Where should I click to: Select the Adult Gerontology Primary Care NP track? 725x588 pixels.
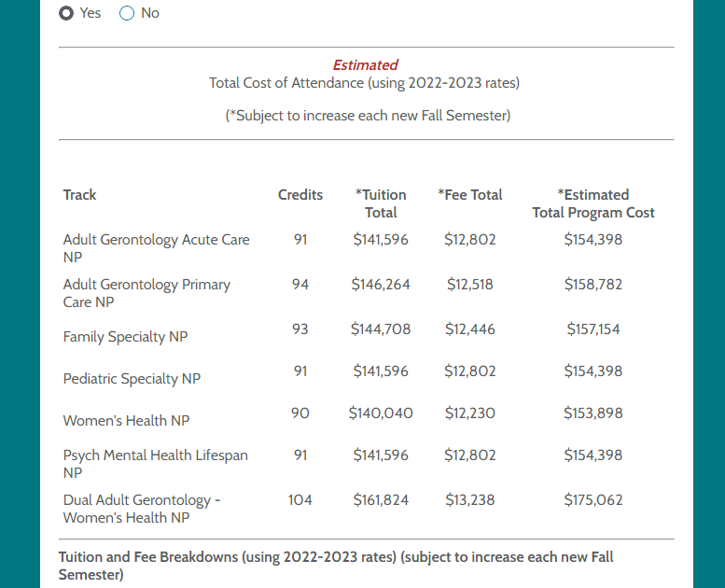[146, 293]
